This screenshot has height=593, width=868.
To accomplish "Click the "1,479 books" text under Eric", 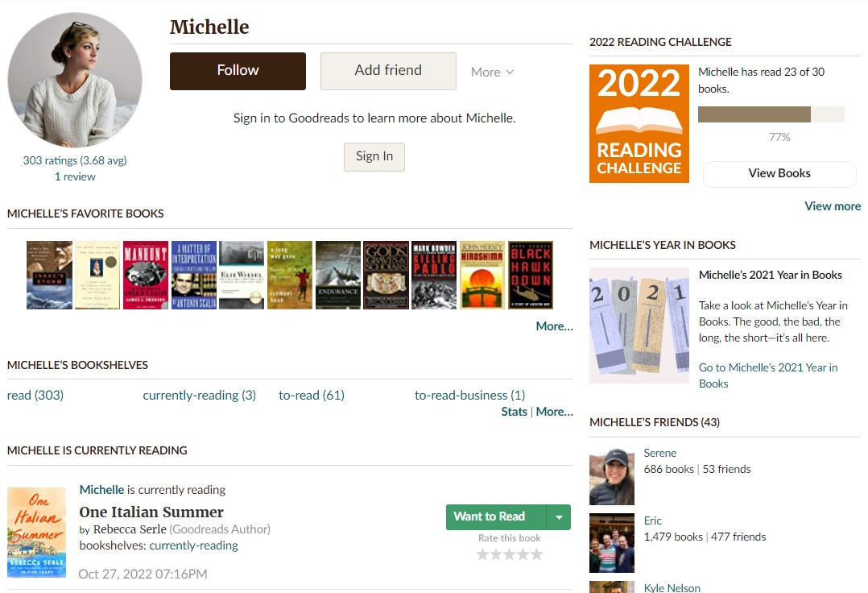I will pyautogui.click(x=673, y=537).
